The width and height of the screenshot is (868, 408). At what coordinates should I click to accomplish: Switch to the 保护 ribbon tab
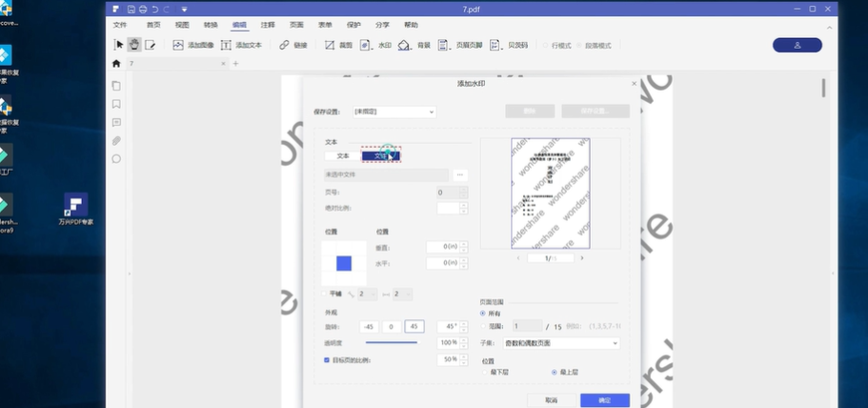(353, 25)
